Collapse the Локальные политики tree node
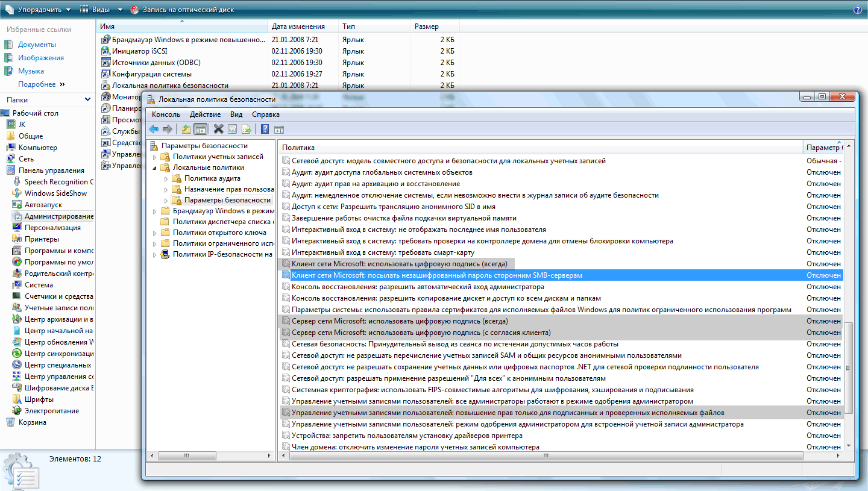Image resolution: width=868 pixels, height=491 pixels. click(x=154, y=168)
